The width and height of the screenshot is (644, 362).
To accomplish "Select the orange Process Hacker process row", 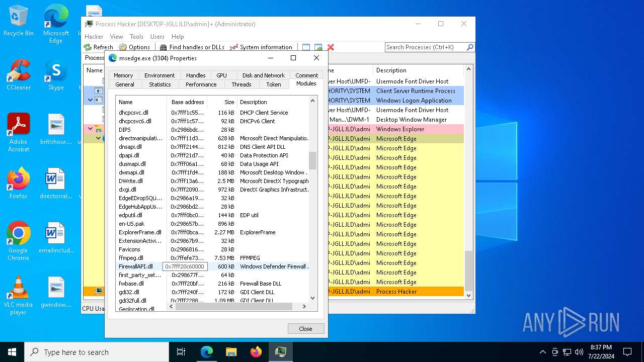I will click(273, 292).
